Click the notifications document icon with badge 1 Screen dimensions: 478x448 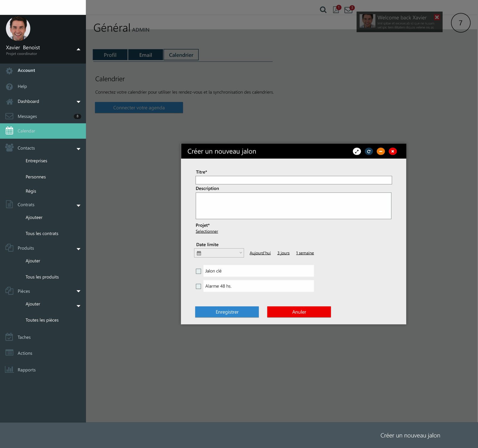336,10
